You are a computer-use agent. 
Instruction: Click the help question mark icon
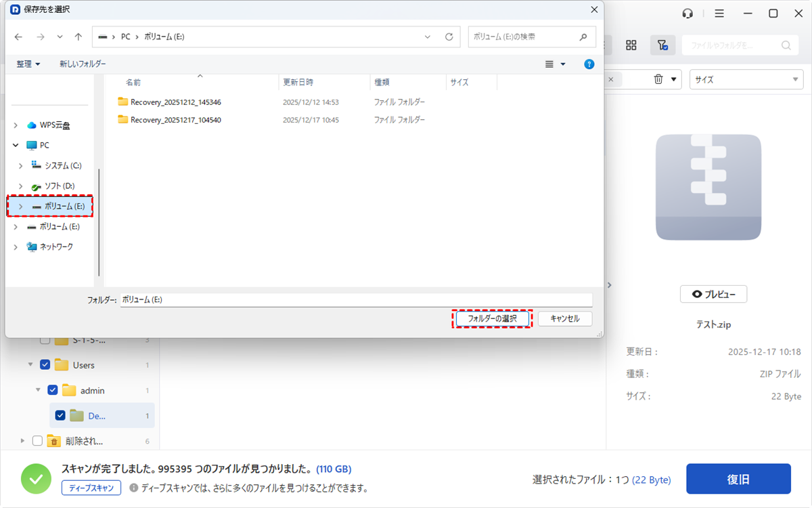[589, 64]
